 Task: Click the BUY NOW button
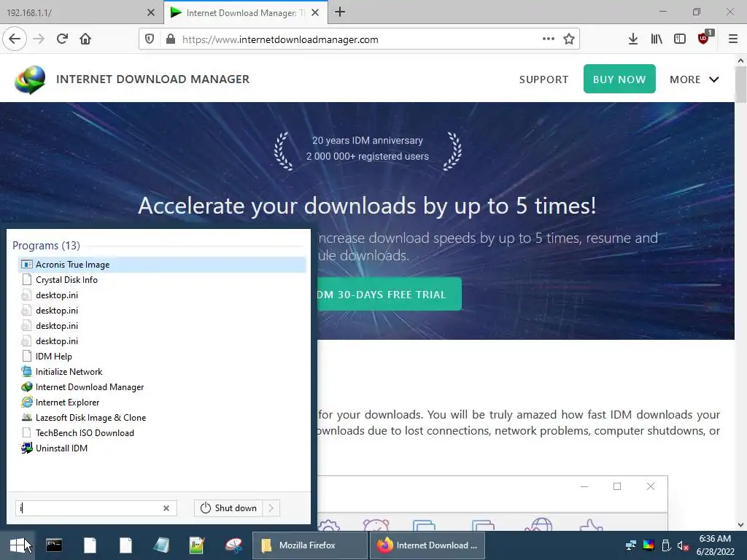[x=619, y=79]
